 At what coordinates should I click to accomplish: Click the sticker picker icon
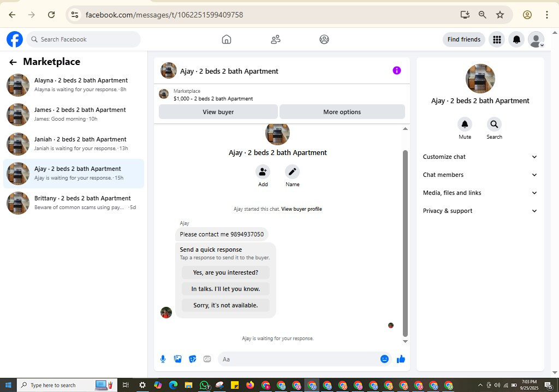pos(193,359)
